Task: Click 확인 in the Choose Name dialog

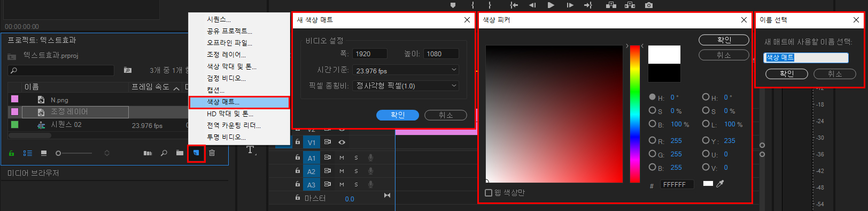Action: click(x=787, y=74)
